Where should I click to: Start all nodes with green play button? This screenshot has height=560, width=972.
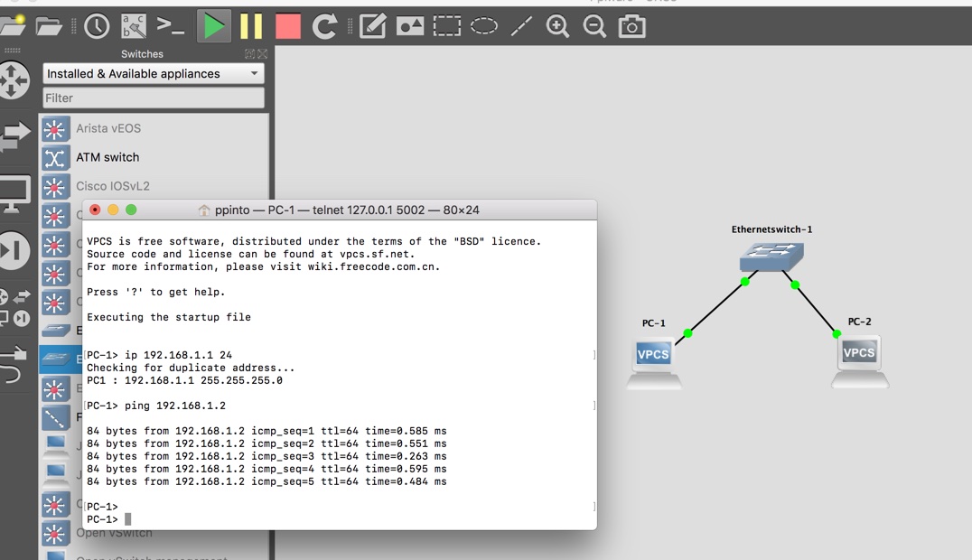(x=213, y=26)
